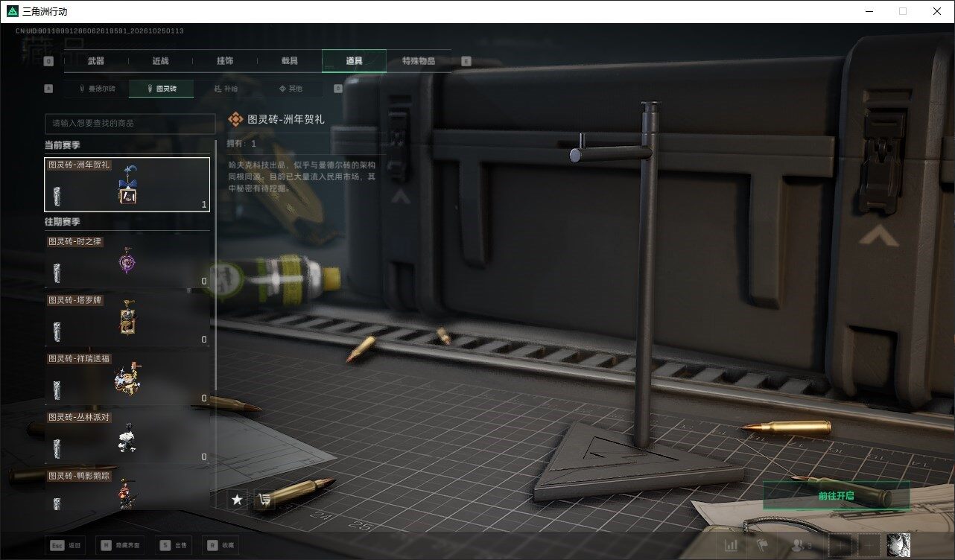Select 图灵砖-时之律 item card

(x=127, y=261)
